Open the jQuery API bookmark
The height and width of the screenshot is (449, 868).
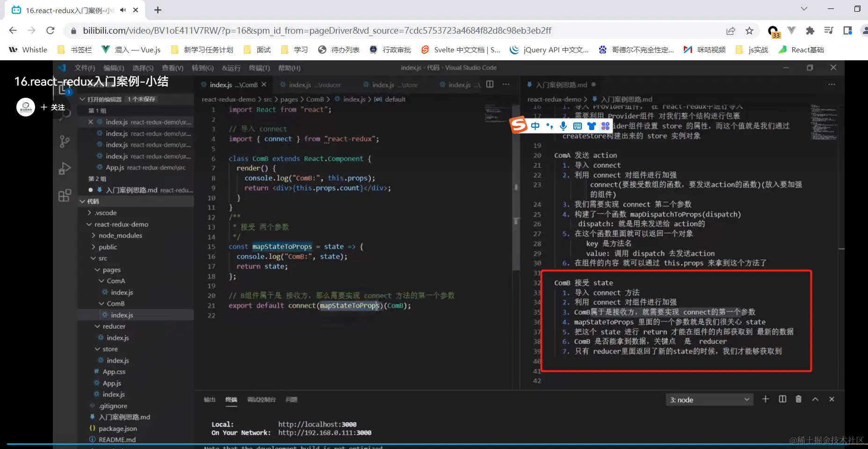549,50
